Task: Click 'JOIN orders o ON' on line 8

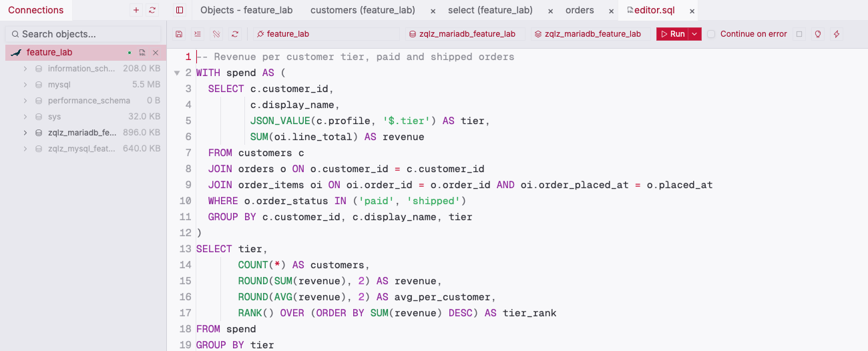Action: click(256, 169)
